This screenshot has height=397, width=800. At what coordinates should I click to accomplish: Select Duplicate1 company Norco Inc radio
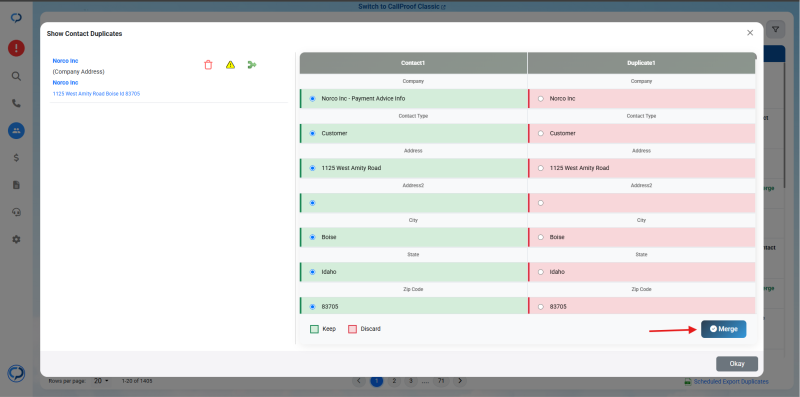(541, 98)
